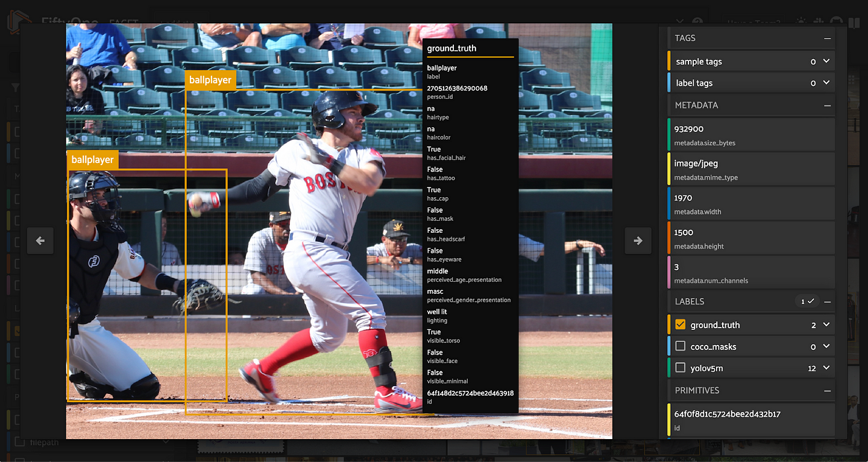This screenshot has height=462, width=868.
Task: Enable the coco_masks label checkbox
Action: [681, 346]
